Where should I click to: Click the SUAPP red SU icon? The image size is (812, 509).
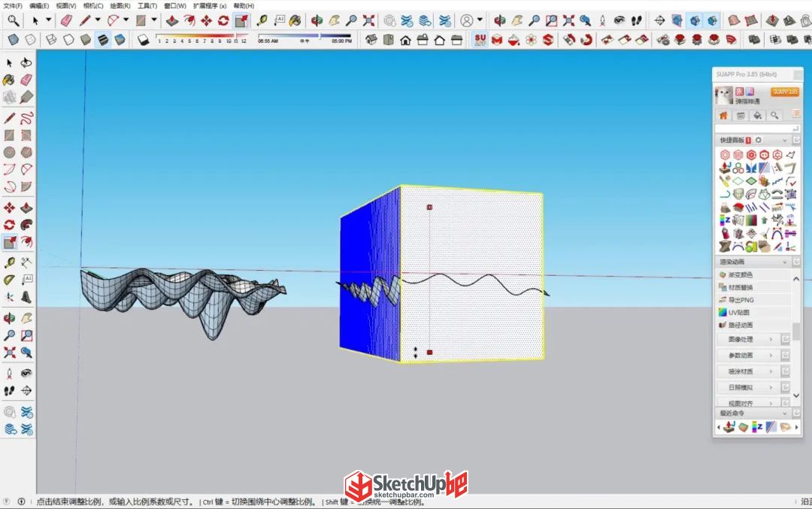(480, 40)
